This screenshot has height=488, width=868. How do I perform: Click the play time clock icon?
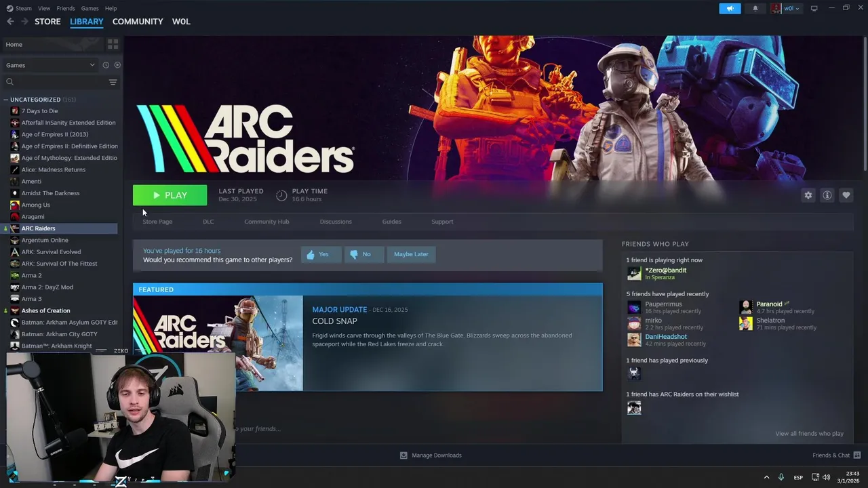[x=281, y=195]
